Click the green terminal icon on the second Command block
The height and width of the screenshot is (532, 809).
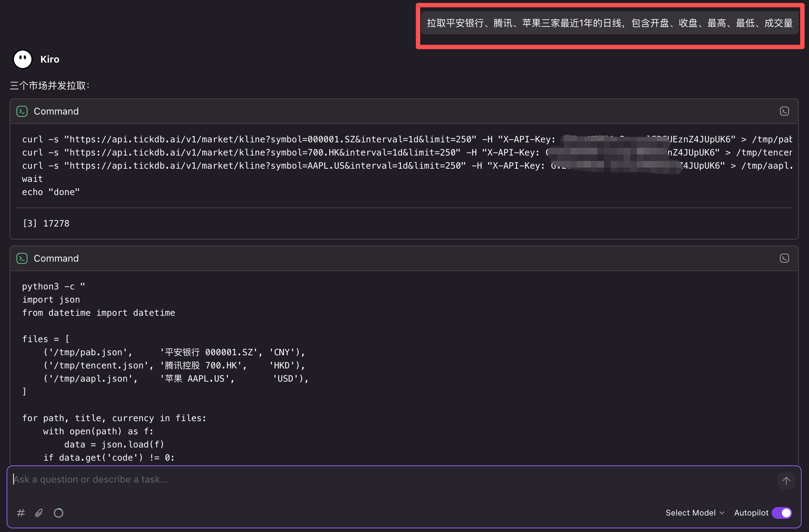(x=22, y=258)
